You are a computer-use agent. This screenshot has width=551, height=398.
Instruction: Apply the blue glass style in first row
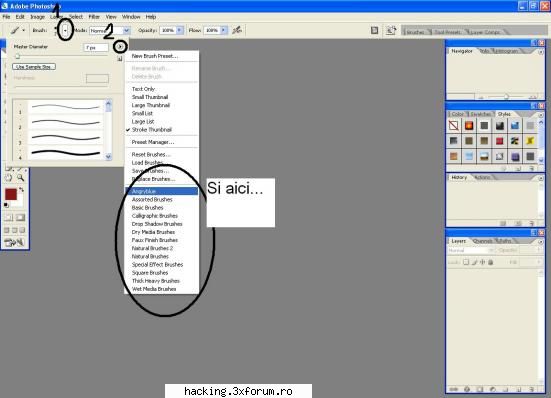[515, 125]
